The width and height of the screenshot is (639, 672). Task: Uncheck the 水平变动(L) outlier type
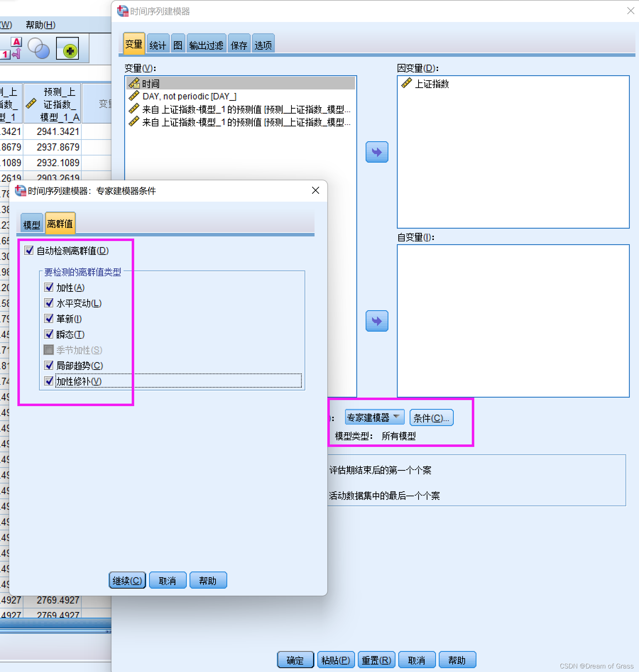point(49,303)
